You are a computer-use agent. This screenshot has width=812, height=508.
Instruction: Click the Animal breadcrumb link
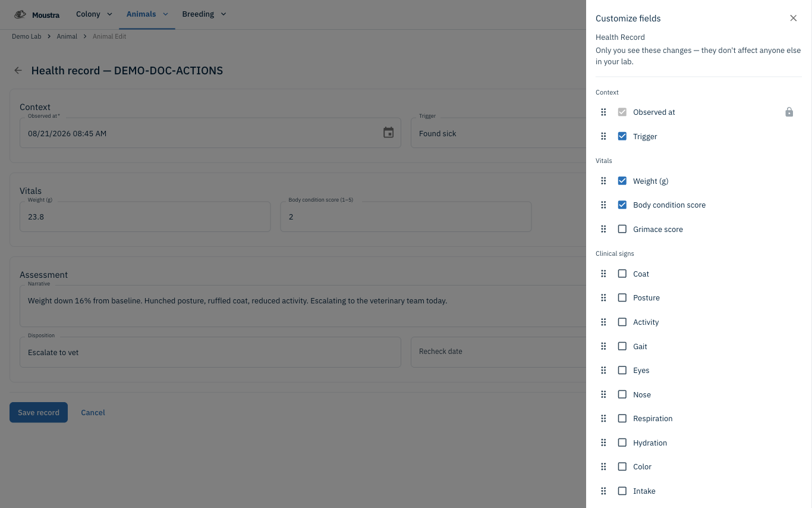67,36
